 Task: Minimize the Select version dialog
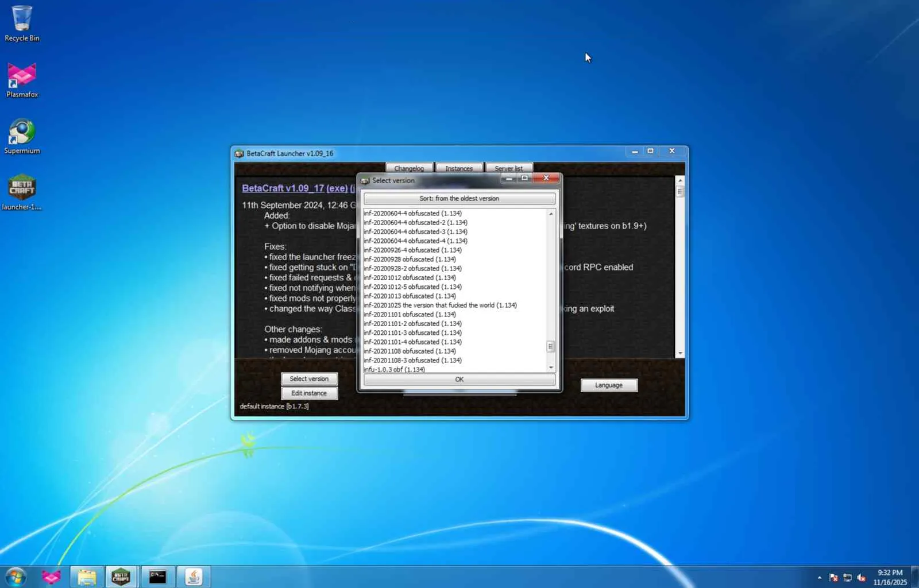coord(509,178)
